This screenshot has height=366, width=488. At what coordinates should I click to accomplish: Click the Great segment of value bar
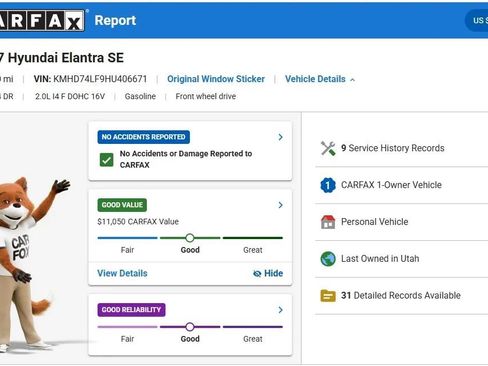pyautogui.click(x=253, y=238)
